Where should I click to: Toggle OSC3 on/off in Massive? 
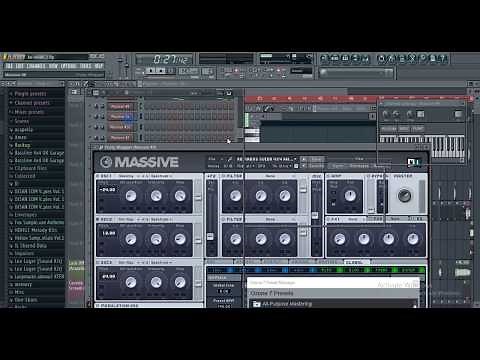click(98, 263)
